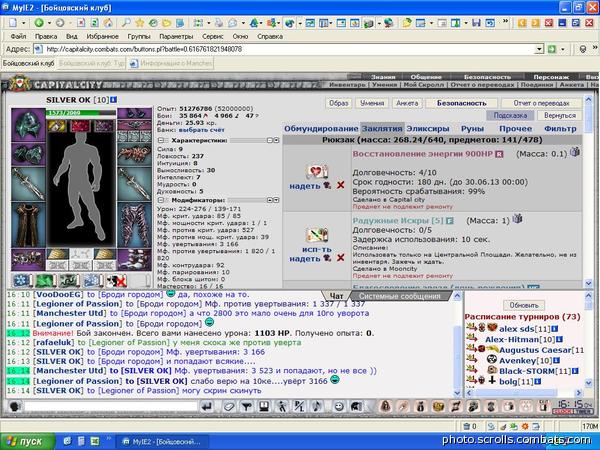Open the Back button history dropdown
This screenshot has height=450, width=600.
point(49,23)
